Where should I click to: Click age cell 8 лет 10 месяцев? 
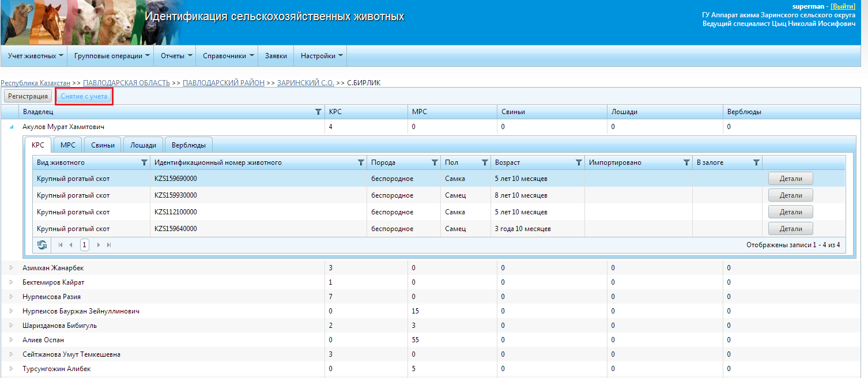pos(521,195)
